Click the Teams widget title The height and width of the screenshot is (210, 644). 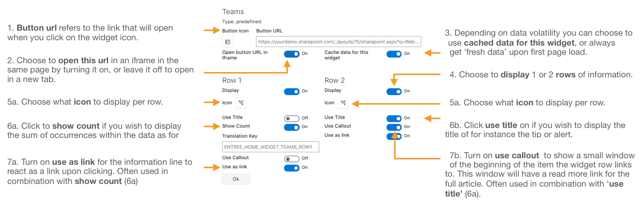point(233,12)
